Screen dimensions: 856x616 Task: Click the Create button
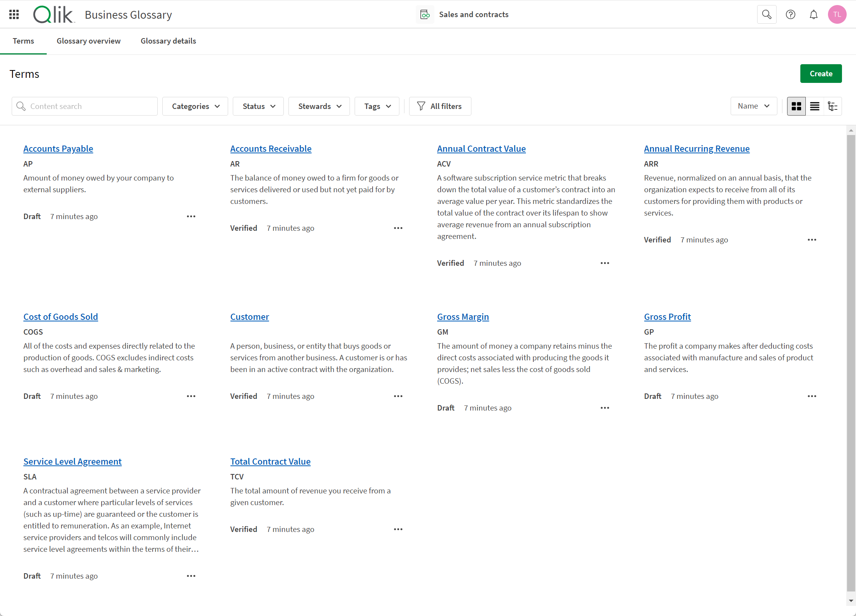tap(821, 73)
